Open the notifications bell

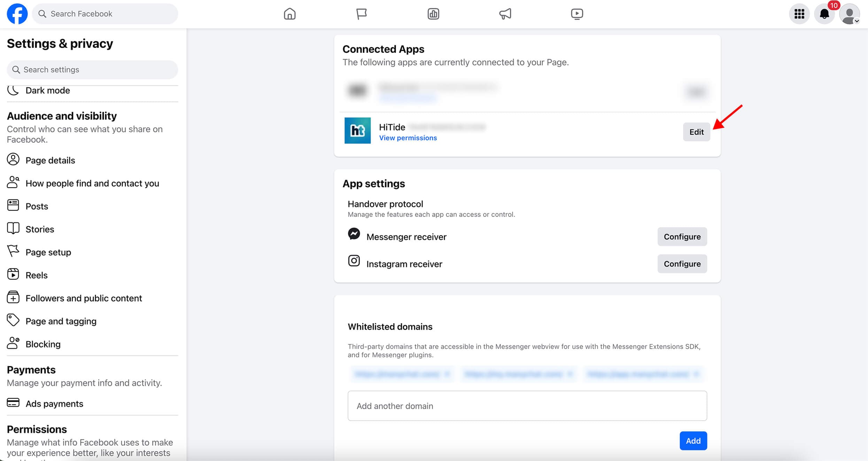click(x=824, y=14)
